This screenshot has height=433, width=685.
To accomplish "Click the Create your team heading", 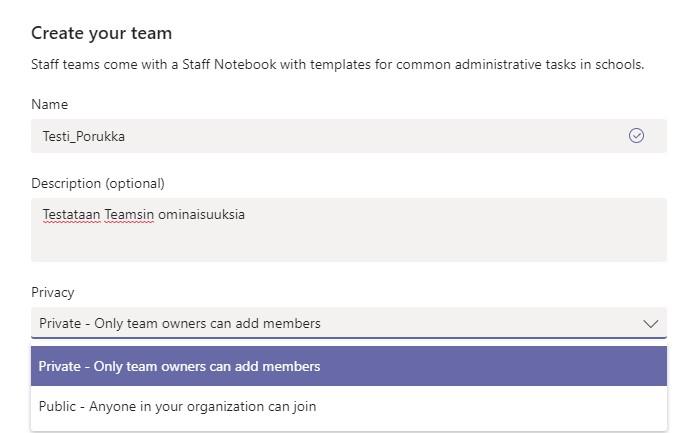I will coord(101,33).
